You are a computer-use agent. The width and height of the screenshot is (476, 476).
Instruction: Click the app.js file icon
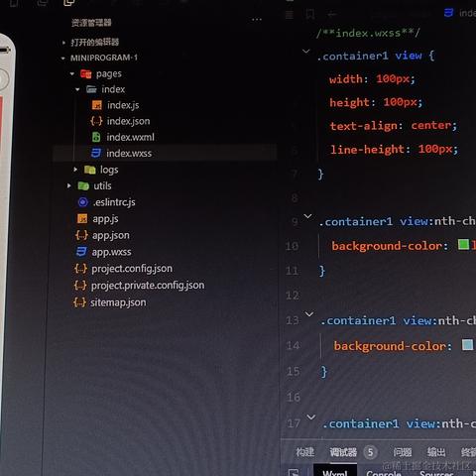pos(82,218)
